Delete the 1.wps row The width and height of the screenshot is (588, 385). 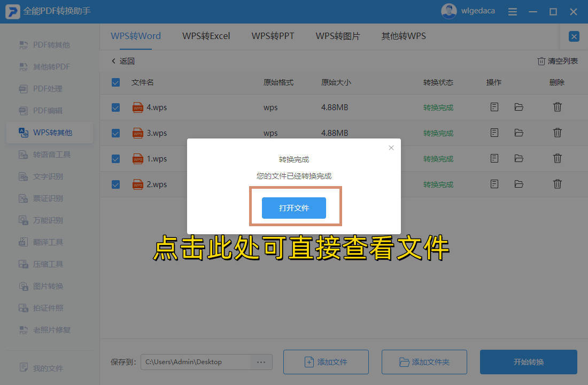coord(557,158)
